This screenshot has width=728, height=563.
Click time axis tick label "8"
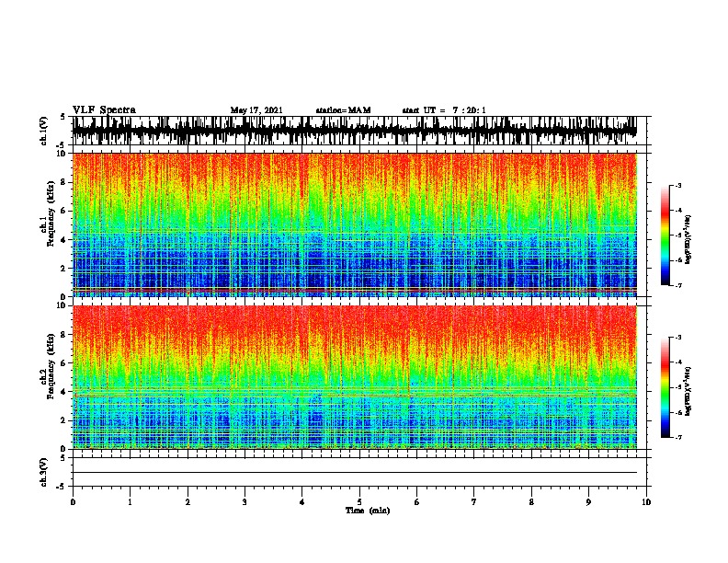click(531, 502)
